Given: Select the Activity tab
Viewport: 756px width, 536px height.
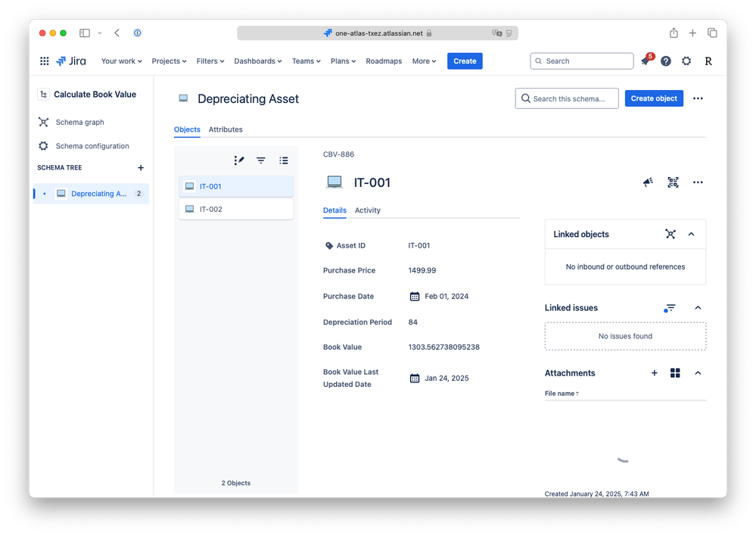Looking at the screenshot, I should tap(367, 210).
